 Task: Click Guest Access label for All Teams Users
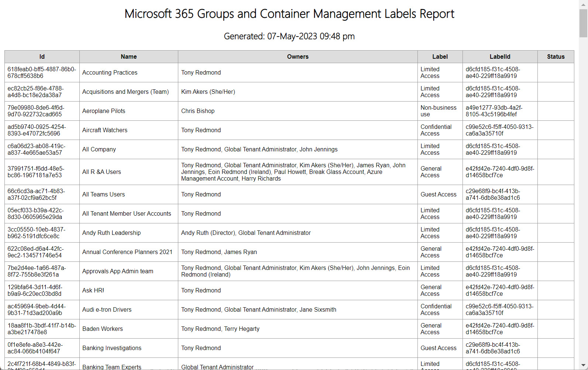pyautogui.click(x=440, y=194)
